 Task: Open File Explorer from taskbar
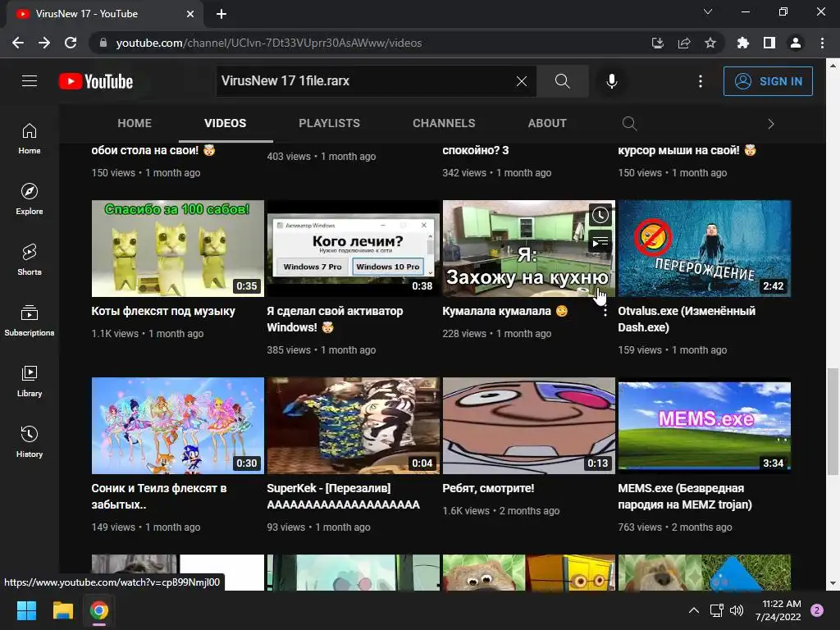[62, 610]
